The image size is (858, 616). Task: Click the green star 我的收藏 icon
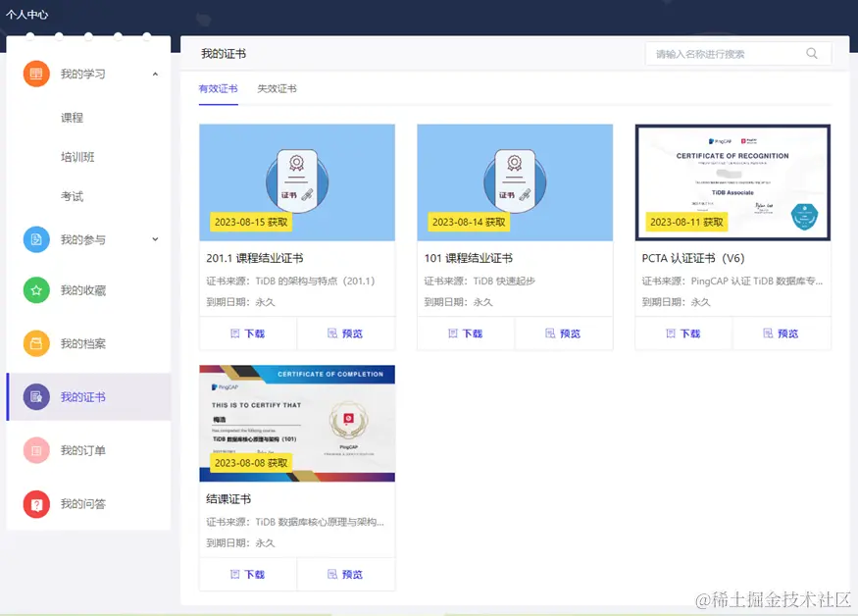pyautogui.click(x=36, y=290)
